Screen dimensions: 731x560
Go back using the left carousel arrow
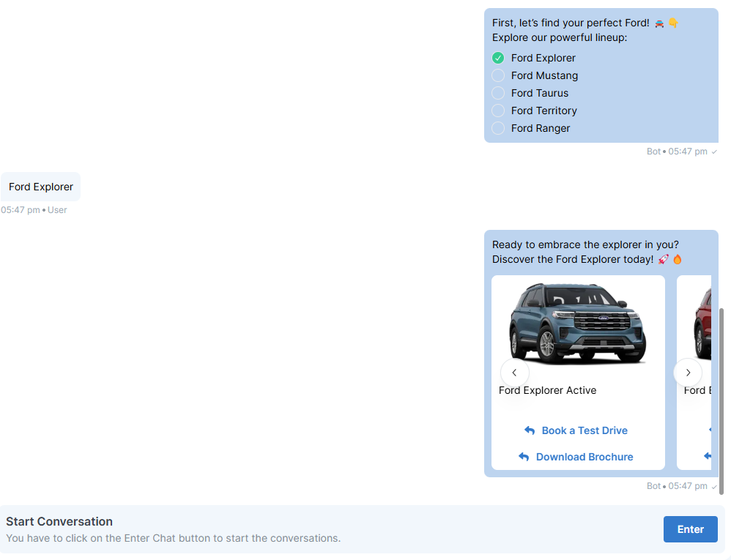tap(514, 373)
